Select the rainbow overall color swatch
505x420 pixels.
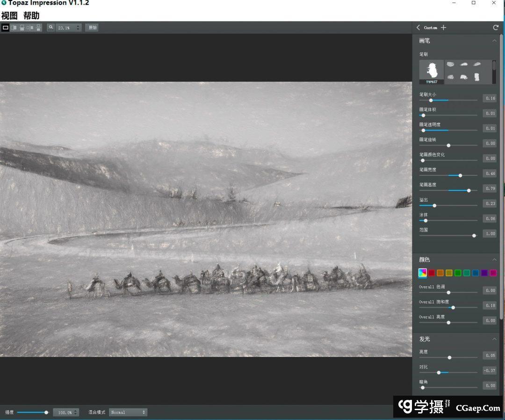[422, 273]
